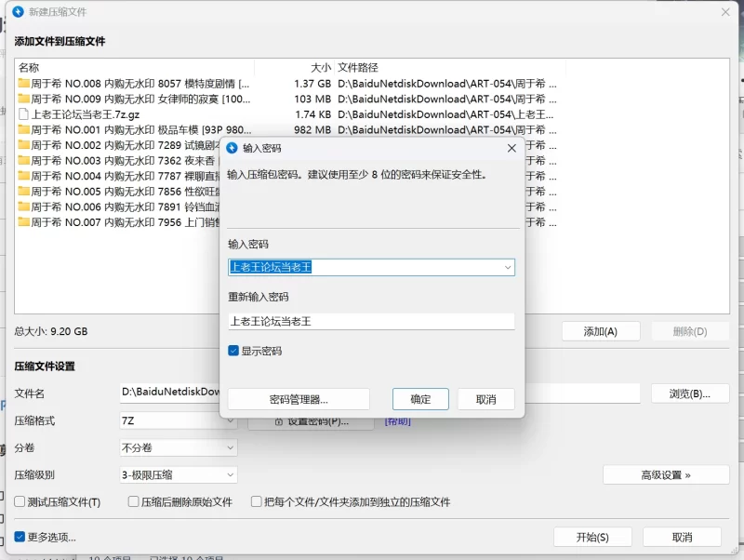Open the 压缩级别 dropdown showing 3-极限压缩
Image resolution: width=744 pixels, height=560 pixels.
tap(231, 474)
